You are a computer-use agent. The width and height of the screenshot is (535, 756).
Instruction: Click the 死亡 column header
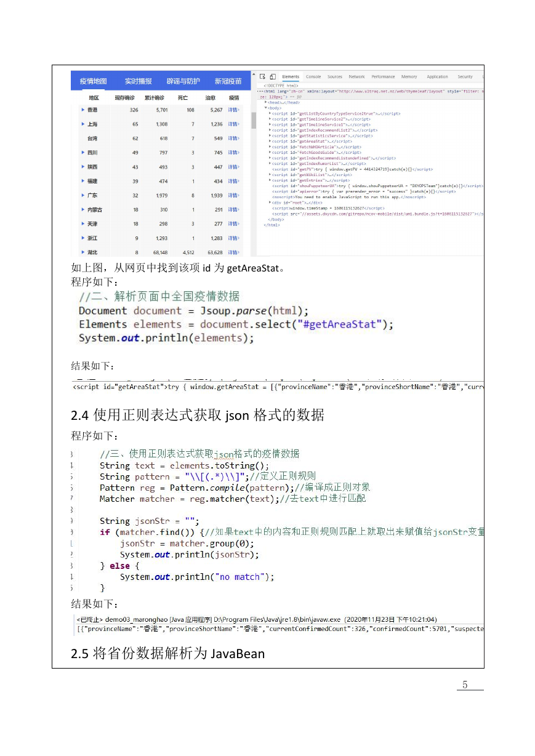click(183, 97)
